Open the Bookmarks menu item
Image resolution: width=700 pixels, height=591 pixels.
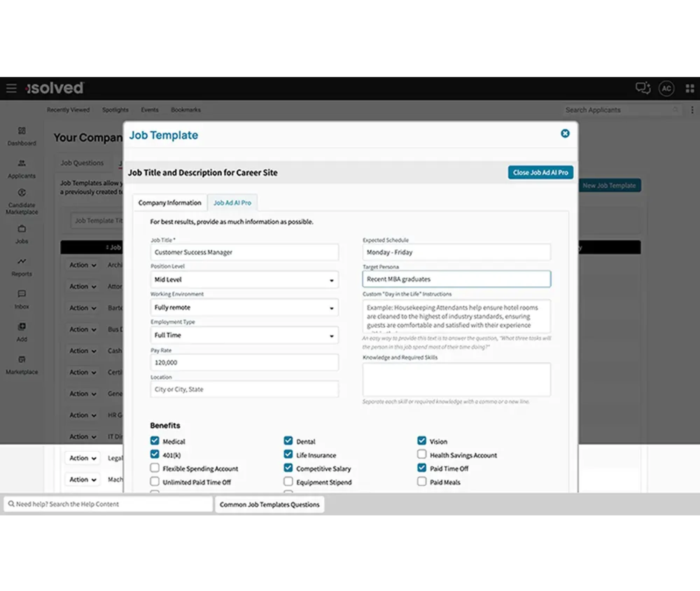185,110
